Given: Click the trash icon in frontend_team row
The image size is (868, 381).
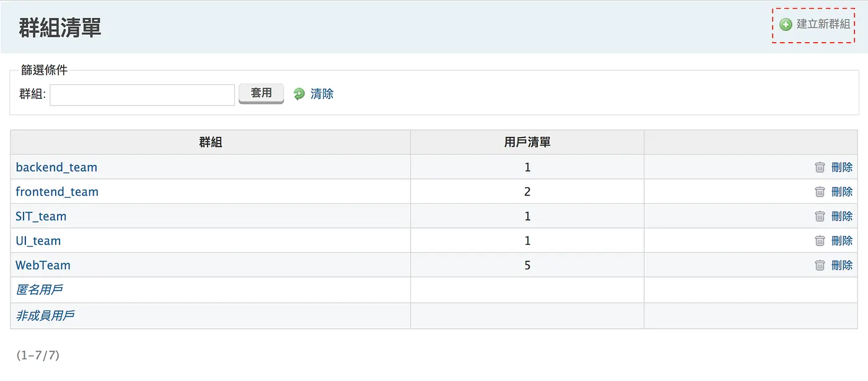Looking at the screenshot, I should [820, 192].
